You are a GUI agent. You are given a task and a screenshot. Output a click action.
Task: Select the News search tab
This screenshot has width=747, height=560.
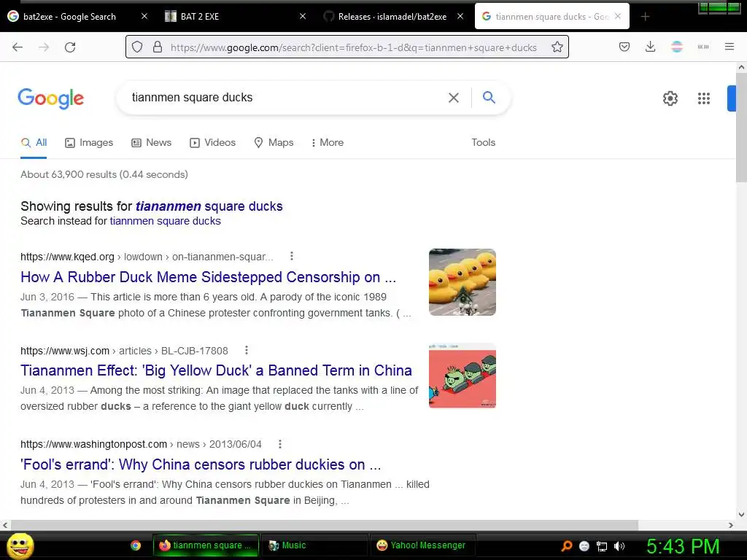click(152, 142)
